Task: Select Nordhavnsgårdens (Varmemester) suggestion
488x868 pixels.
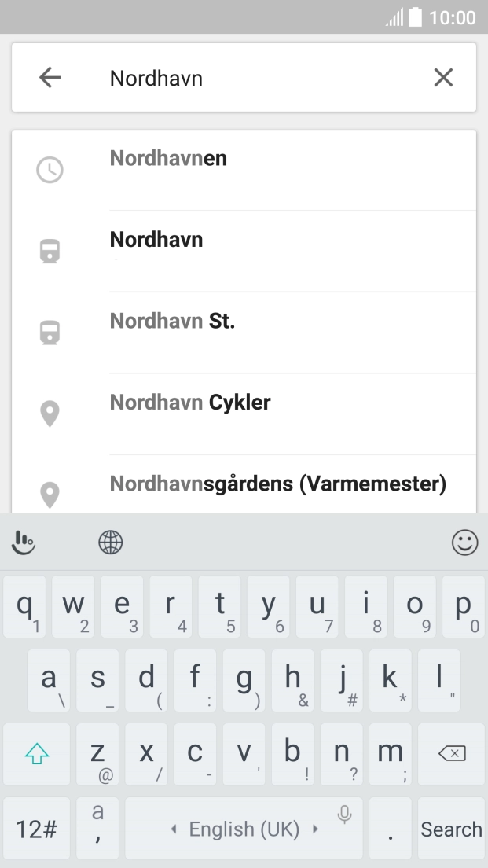Action: 278,484
